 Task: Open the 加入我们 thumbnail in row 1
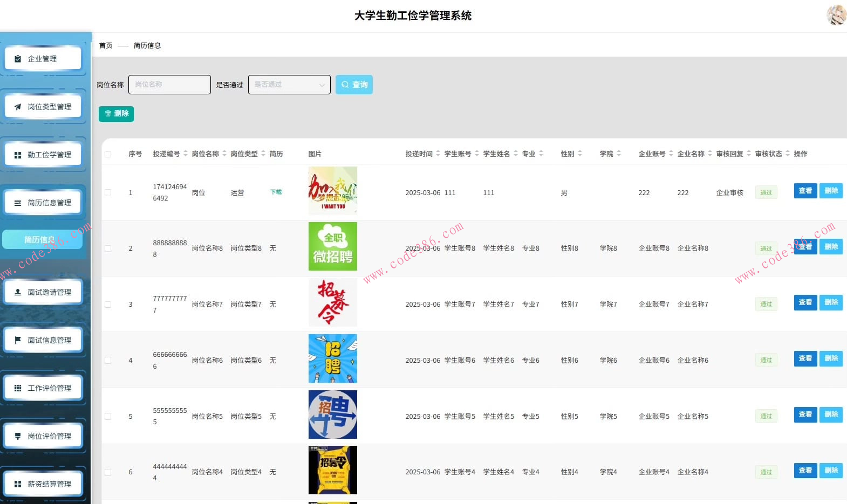coord(333,191)
